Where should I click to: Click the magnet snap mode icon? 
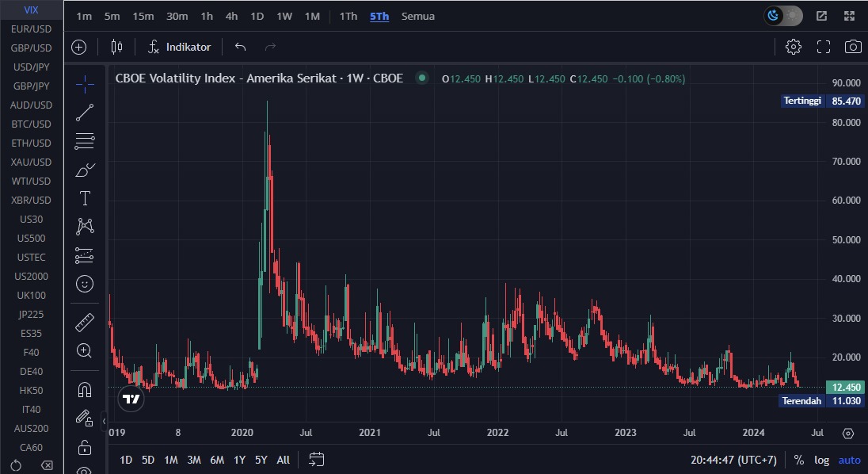pyautogui.click(x=85, y=389)
